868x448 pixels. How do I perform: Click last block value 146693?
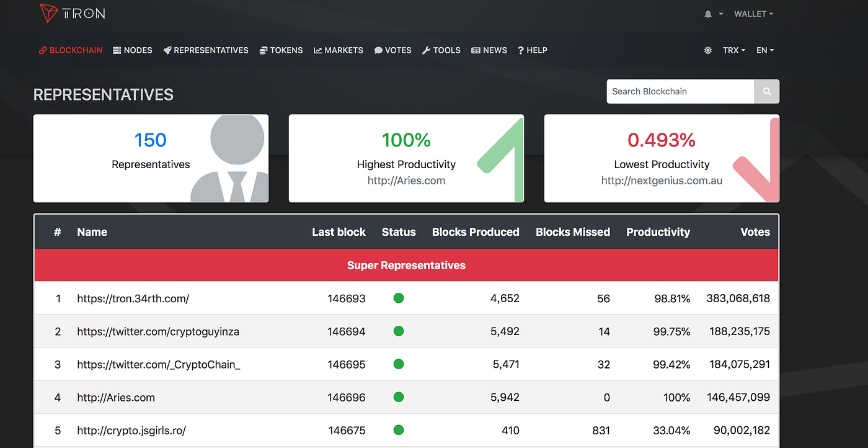pyautogui.click(x=347, y=298)
